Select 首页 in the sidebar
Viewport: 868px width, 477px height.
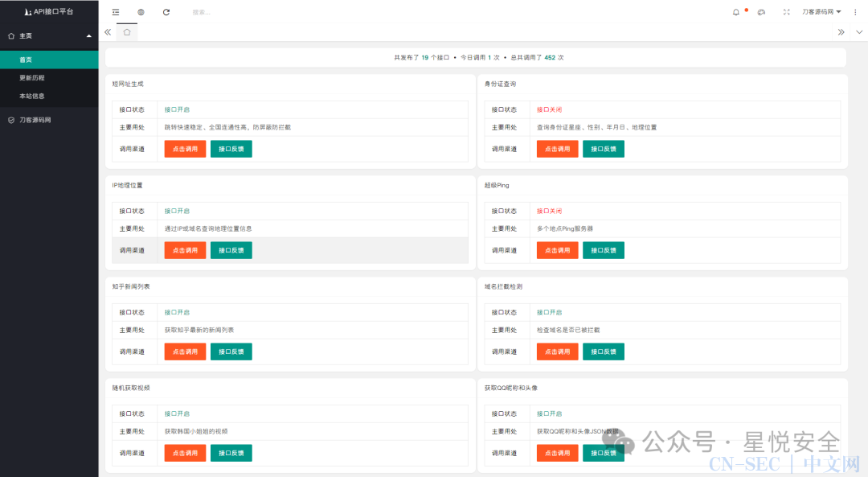(x=49, y=60)
